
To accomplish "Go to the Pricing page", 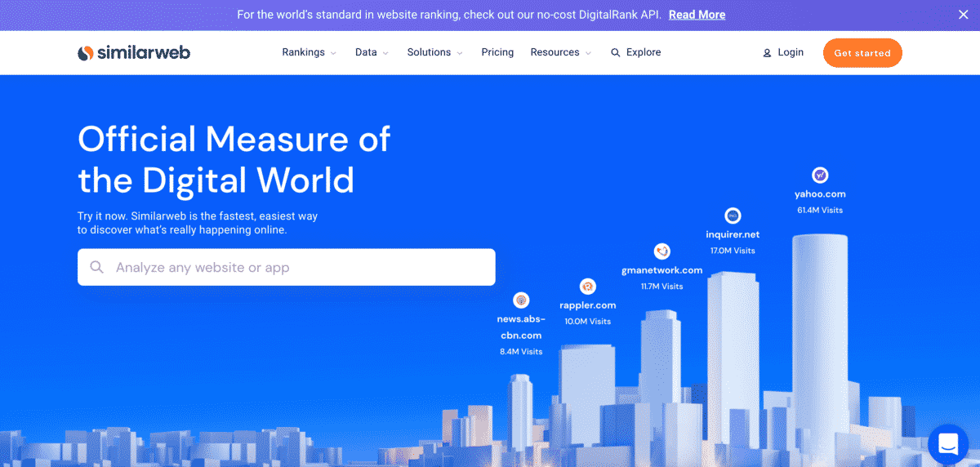I will 497,52.
